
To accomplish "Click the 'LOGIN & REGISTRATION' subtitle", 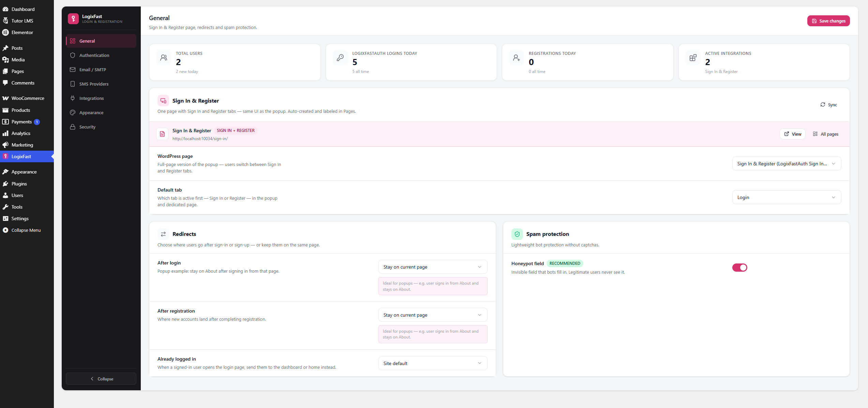I will 102,22.
